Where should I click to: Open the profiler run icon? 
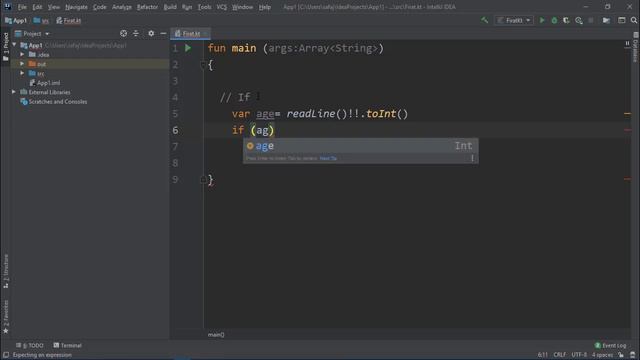click(x=578, y=20)
